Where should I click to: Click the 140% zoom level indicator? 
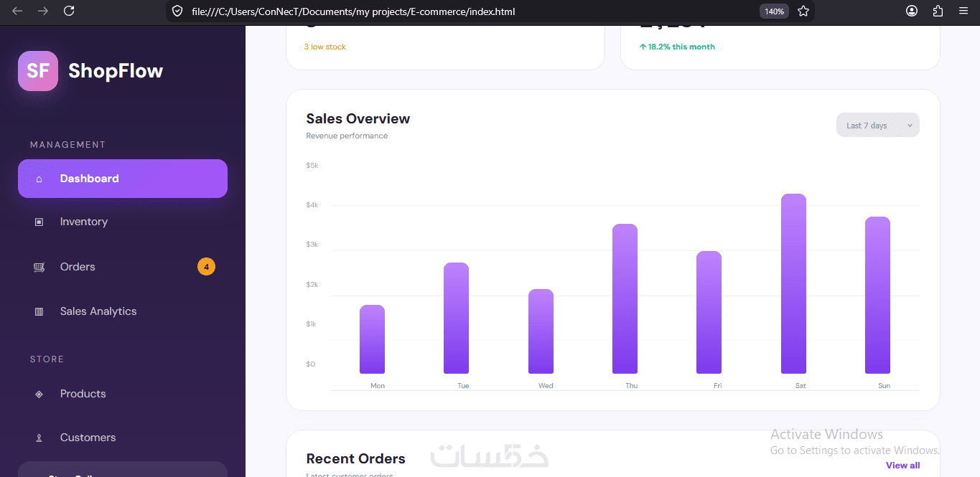tap(774, 11)
